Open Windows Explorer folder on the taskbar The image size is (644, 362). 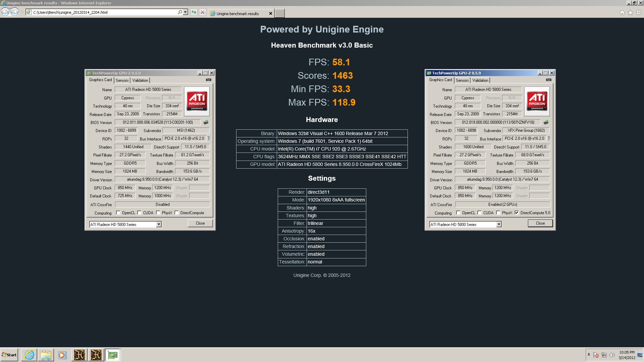pyautogui.click(x=46, y=355)
